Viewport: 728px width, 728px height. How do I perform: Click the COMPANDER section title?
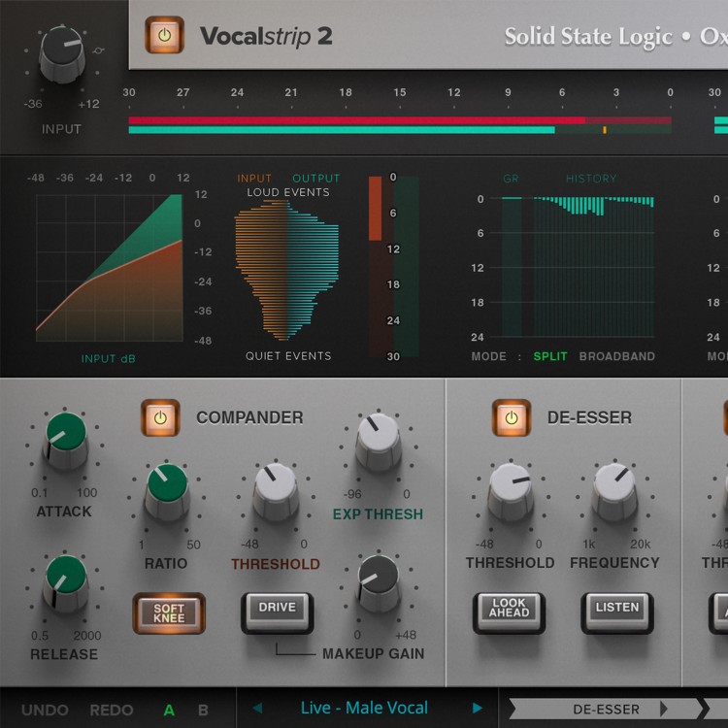coord(249,417)
